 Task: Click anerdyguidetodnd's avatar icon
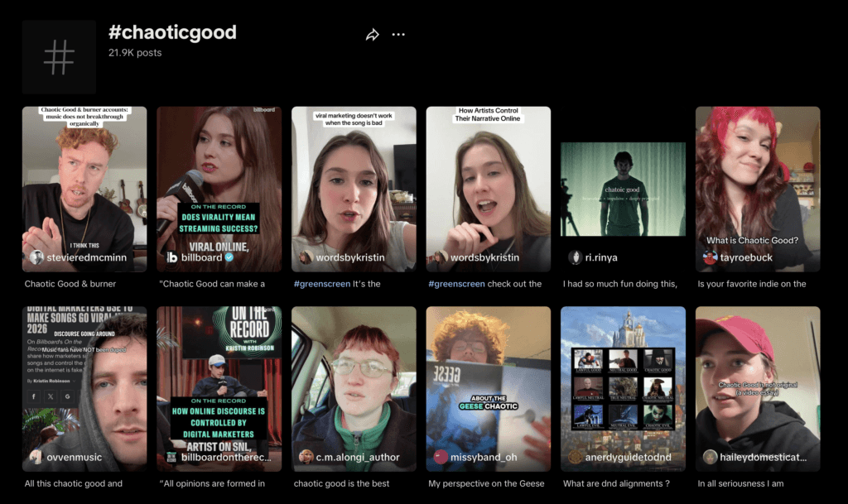click(575, 457)
